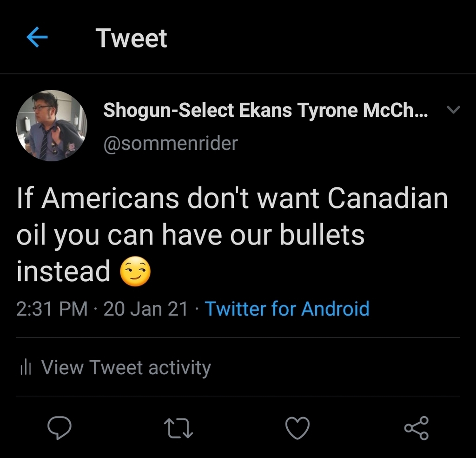Open the author's profile picture
The width and height of the screenshot is (476, 458).
tap(52, 126)
